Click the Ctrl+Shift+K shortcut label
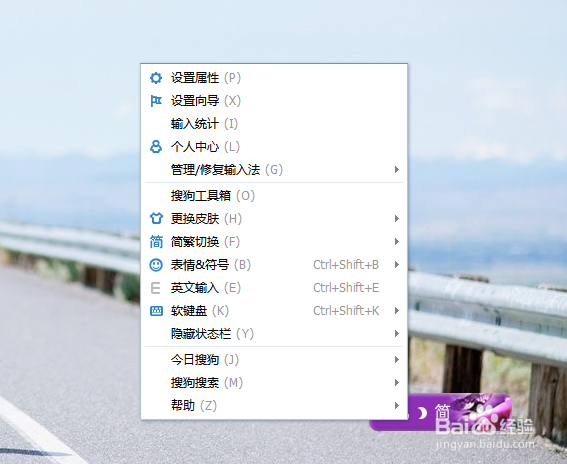Viewport: 567px width, 464px height. click(x=346, y=311)
